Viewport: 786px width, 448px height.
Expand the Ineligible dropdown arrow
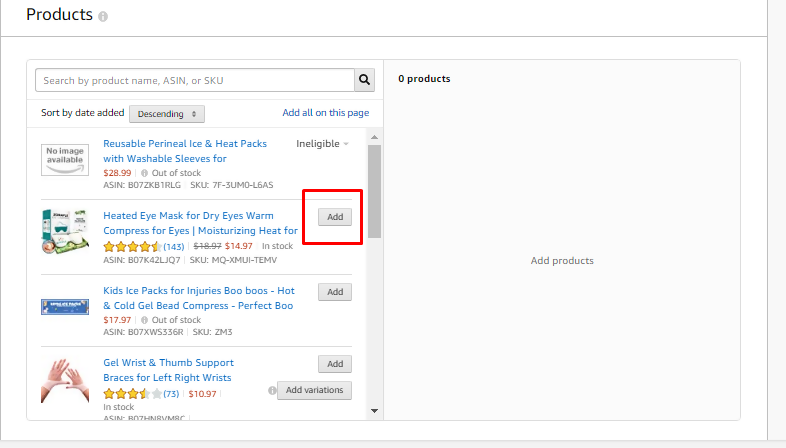[x=346, y=144]
